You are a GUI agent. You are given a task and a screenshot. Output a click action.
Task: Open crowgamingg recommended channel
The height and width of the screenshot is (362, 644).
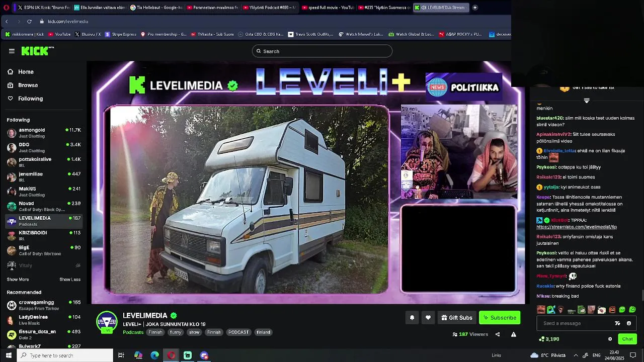click(44, 305)
